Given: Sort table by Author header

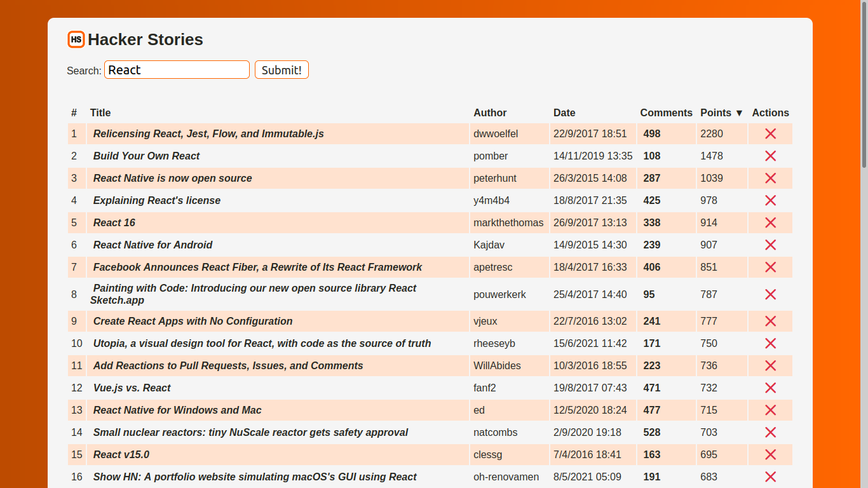Looking at the screenshot, I should pos(490,112).
